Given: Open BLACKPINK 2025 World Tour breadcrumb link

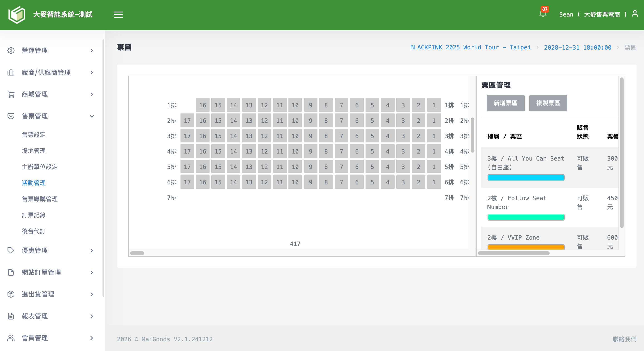Looking at the screenshot, I should [x=471, y=47].
